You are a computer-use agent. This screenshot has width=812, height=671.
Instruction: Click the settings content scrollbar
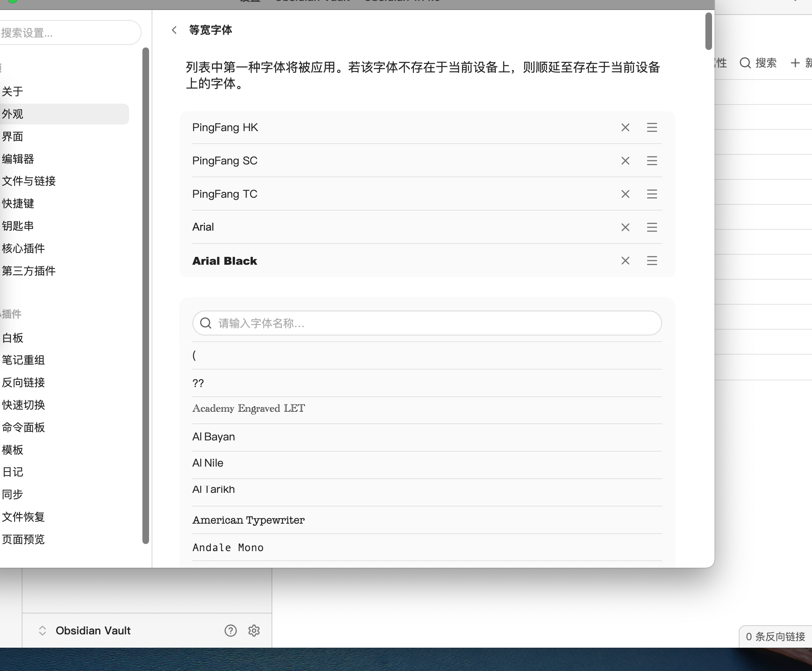(708, 32)
